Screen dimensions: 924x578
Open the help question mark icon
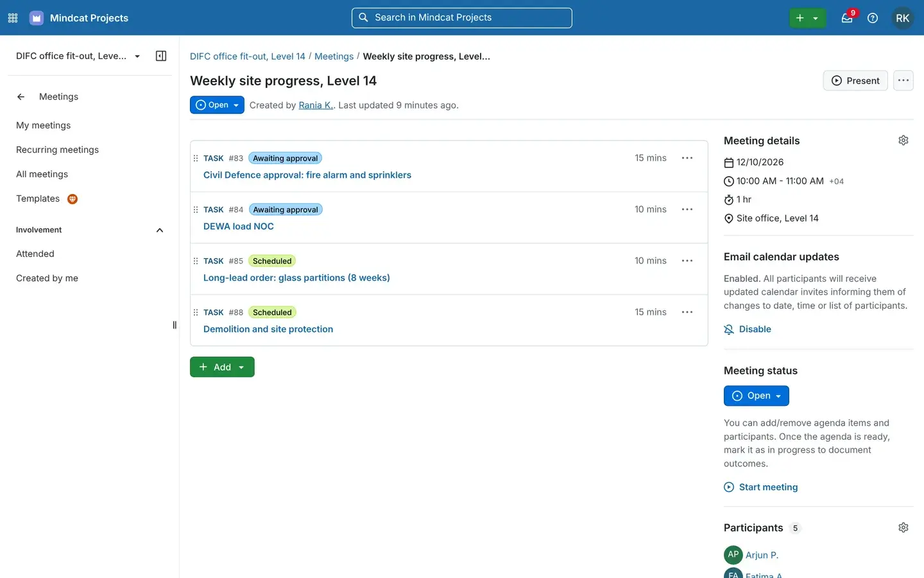pyautogui.click(x=873, y=18)
